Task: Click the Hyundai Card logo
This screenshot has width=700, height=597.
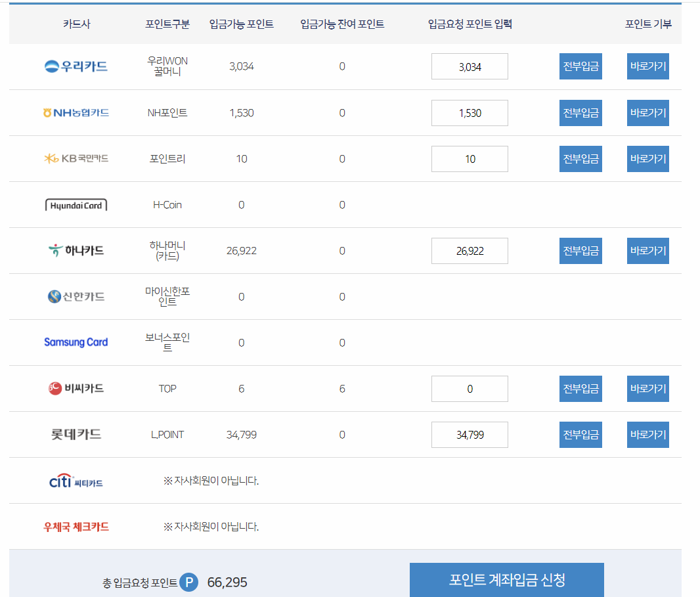Action: pyautogui.click(x=75, y=204)
